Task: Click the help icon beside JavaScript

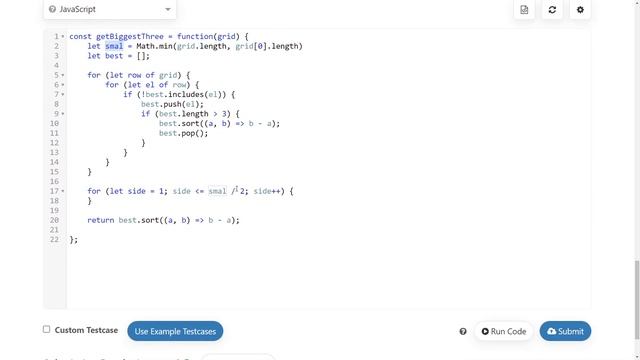Action: coord(52,9)
